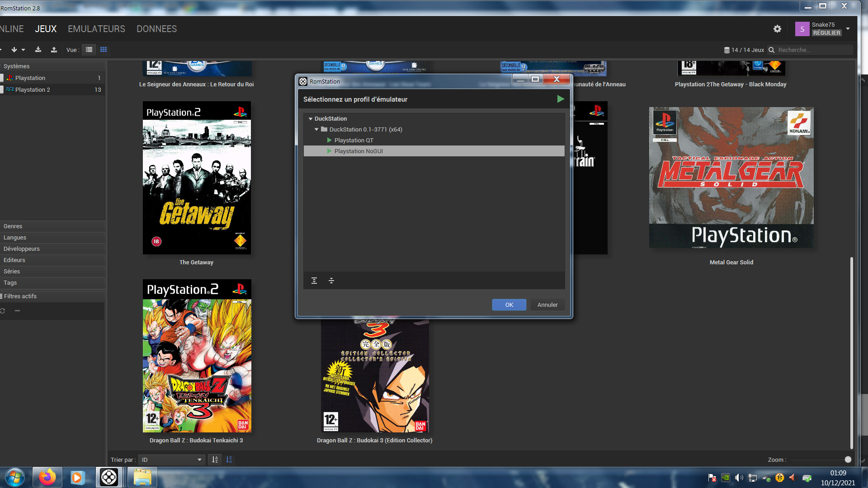Click RomStation taskbar icon
Image resolution: width=868 pixels, height=488 pixels.
109,477
